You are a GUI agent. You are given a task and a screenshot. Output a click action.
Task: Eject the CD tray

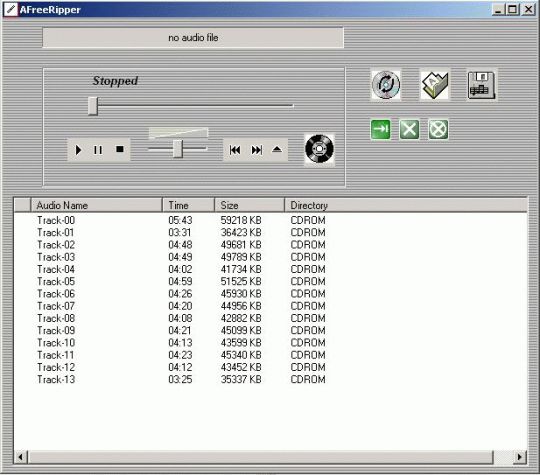click(277, 149)
